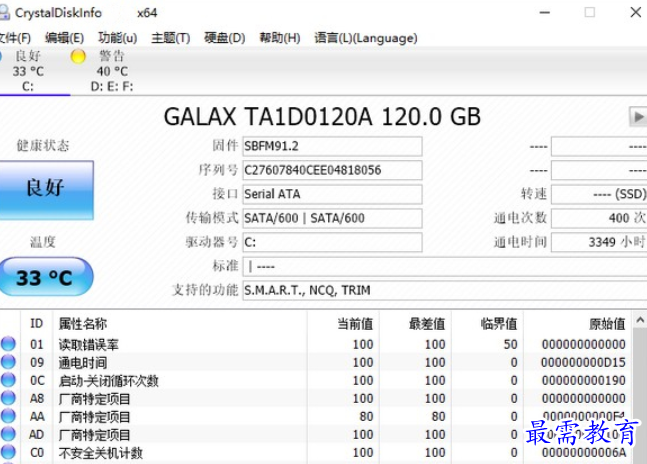Click the 健康状态 label
The width and height of the screenshot is (647, 464).
point(43,146)
